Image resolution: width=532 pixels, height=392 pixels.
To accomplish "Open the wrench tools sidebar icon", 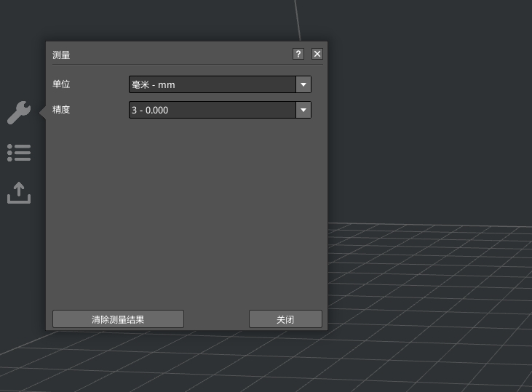I will (19, 113).
